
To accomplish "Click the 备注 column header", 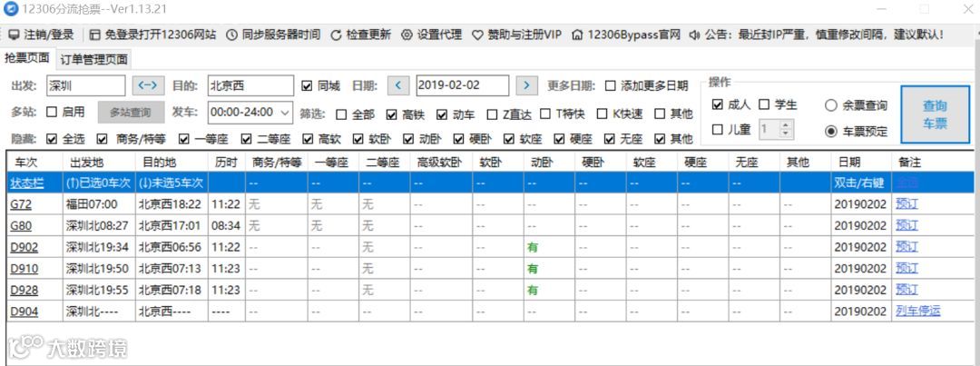I will coord(933,162).
